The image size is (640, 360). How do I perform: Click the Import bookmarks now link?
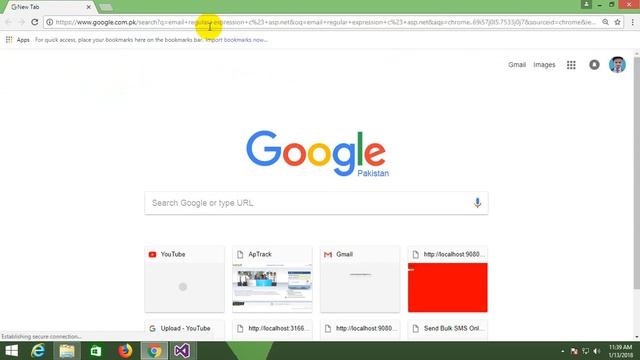tap(237, 40)
